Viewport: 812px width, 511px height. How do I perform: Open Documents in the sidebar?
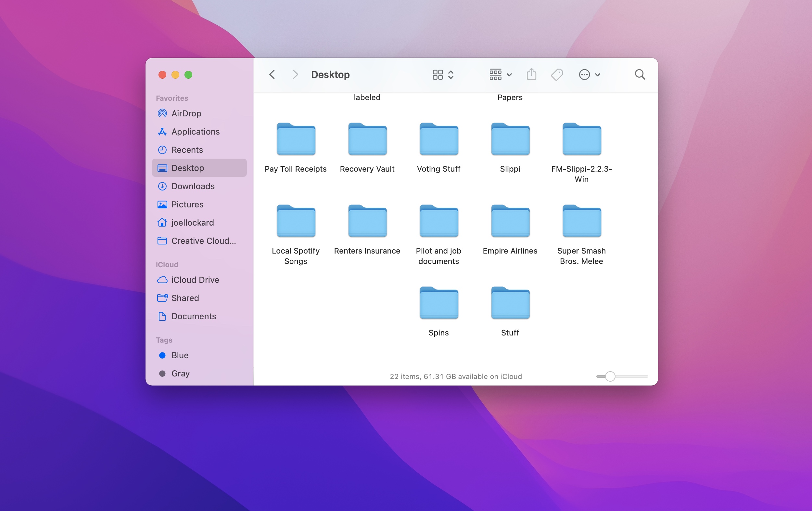click(x=199, y=316)
